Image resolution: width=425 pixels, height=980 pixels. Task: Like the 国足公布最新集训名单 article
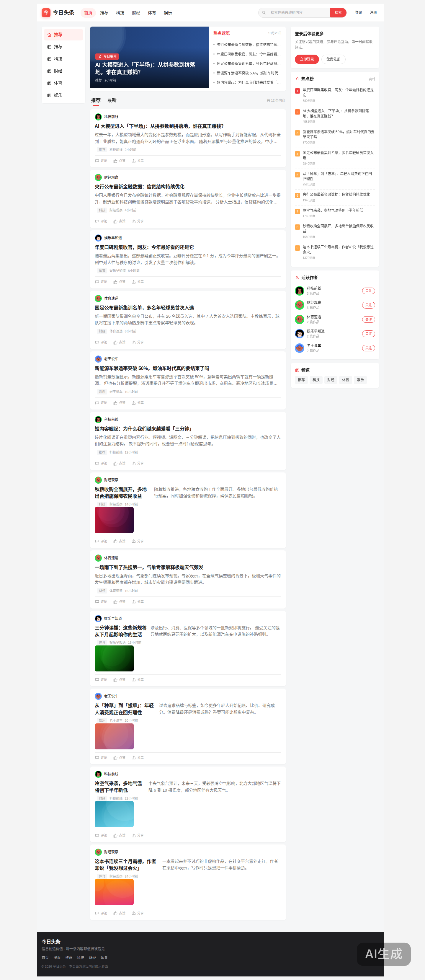(x=119, y=342)
